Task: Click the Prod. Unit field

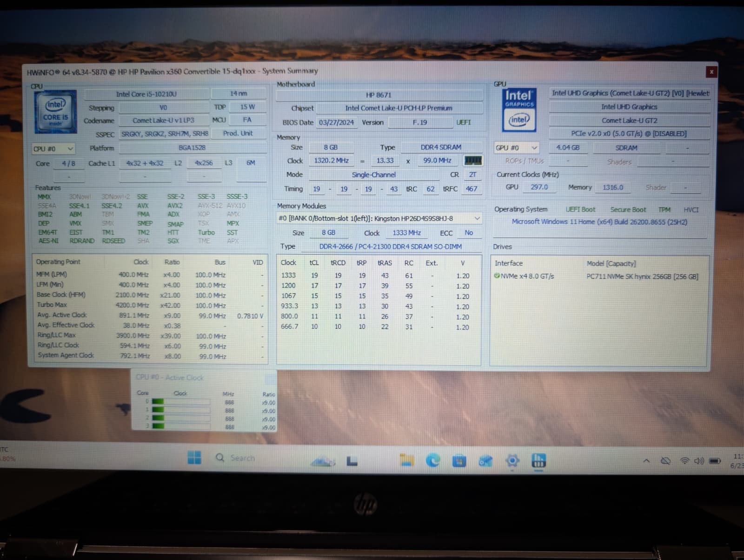Action: click(x=238, y=133)
